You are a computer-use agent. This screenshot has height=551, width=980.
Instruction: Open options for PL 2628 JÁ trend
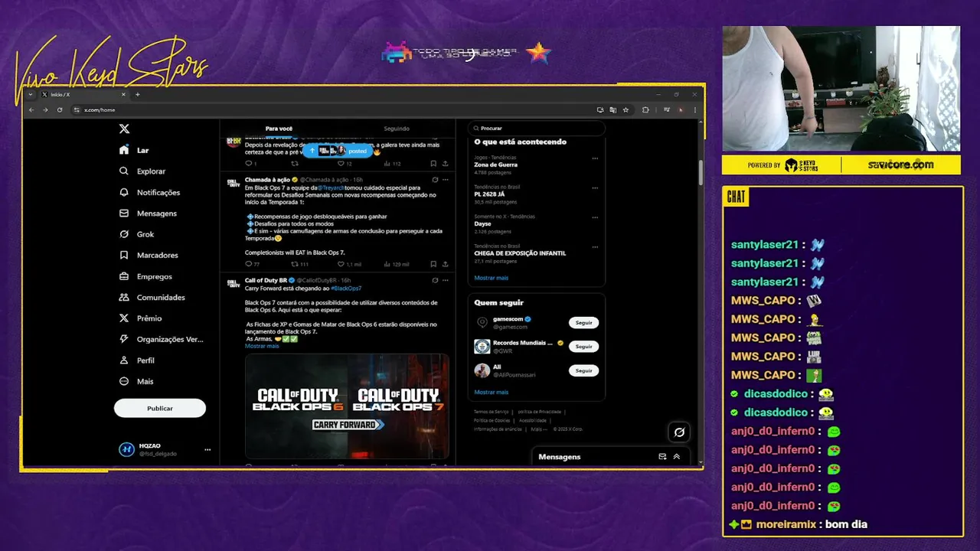(595, 188)
